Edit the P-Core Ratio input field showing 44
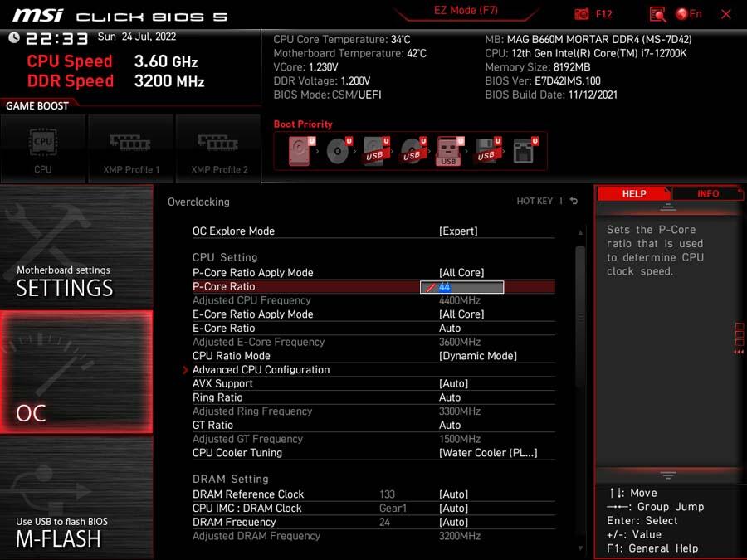The width and height of the screenshot is (747, 560). [x=461, y=287]
